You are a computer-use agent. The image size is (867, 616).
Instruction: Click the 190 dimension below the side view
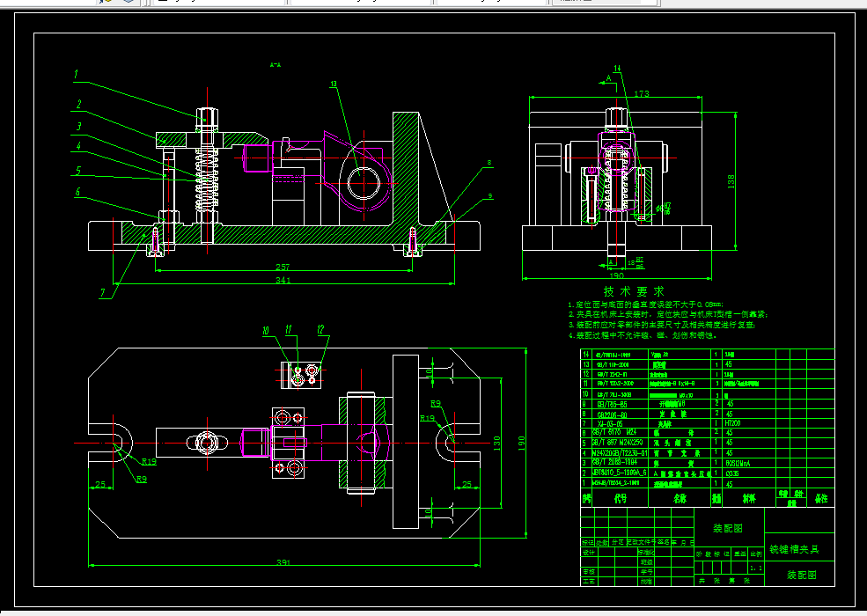[x=616, y=275]
